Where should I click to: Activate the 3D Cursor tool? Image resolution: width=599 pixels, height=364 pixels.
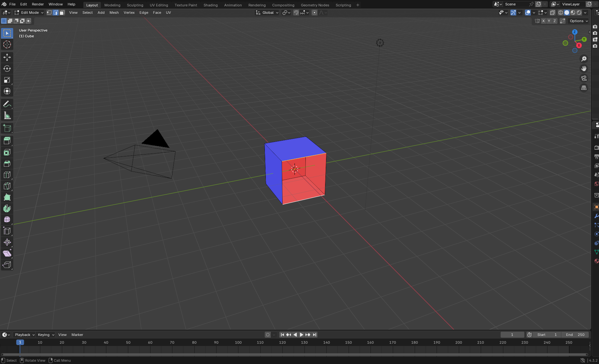7,44
